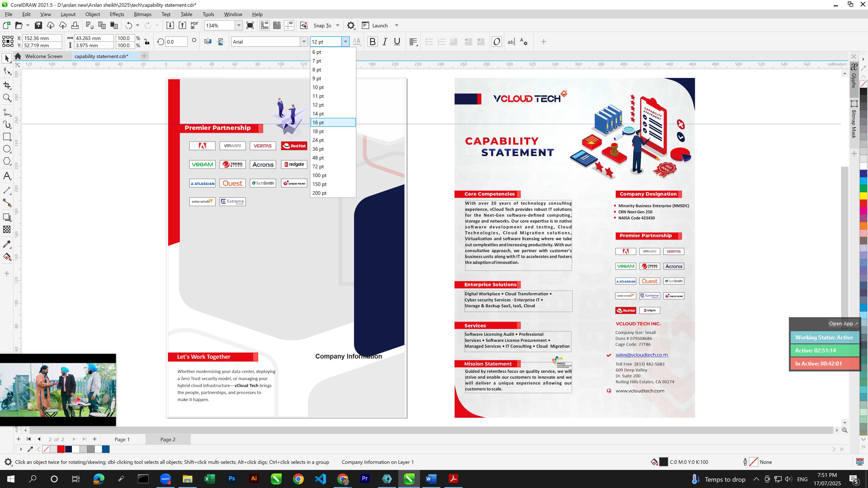This screenshot has height=488, width=868.
Task: Select the Polygon tool
Action: [x=7, y=161]
